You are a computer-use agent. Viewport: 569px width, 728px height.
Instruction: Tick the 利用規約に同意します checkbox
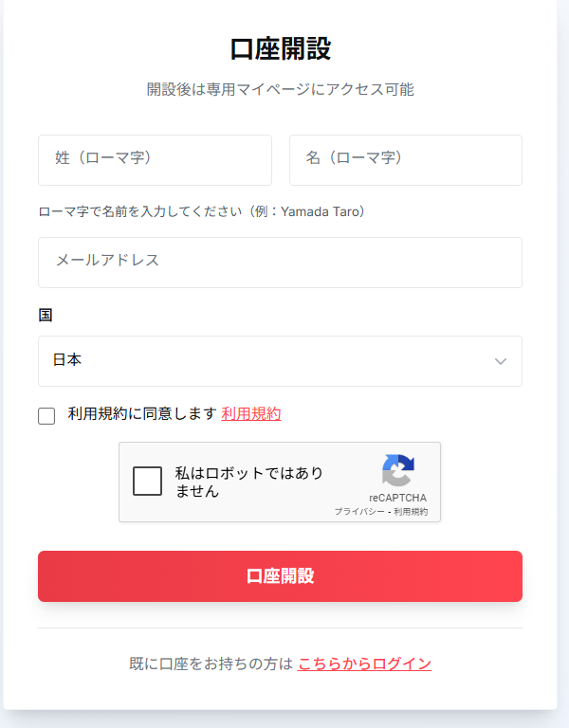46,415
